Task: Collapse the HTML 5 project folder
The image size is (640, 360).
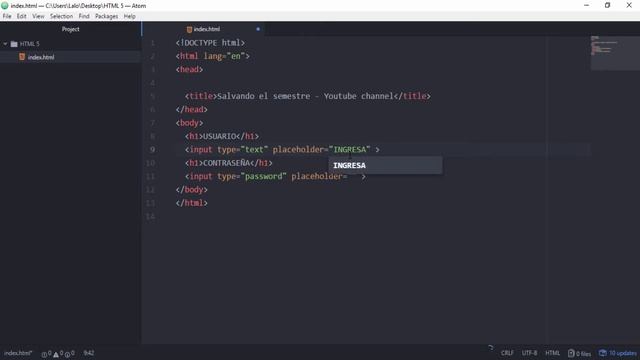Action: pos(5,44)
